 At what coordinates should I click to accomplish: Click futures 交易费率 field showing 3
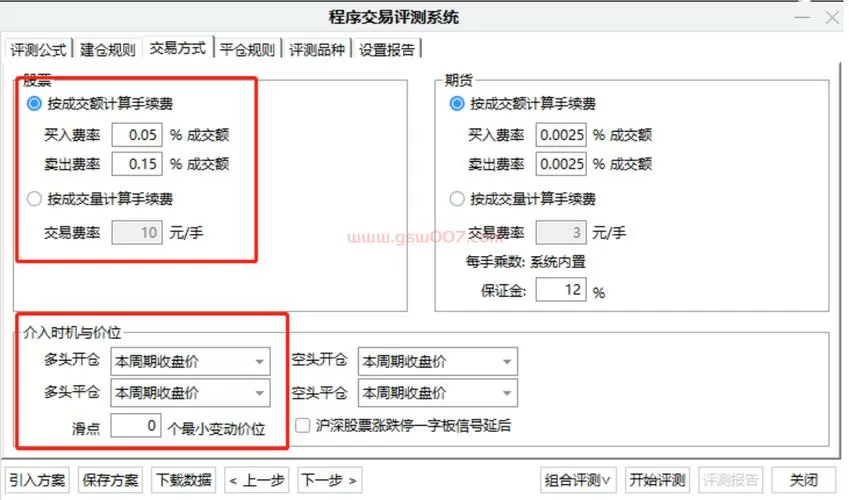[x=561, y=233]
